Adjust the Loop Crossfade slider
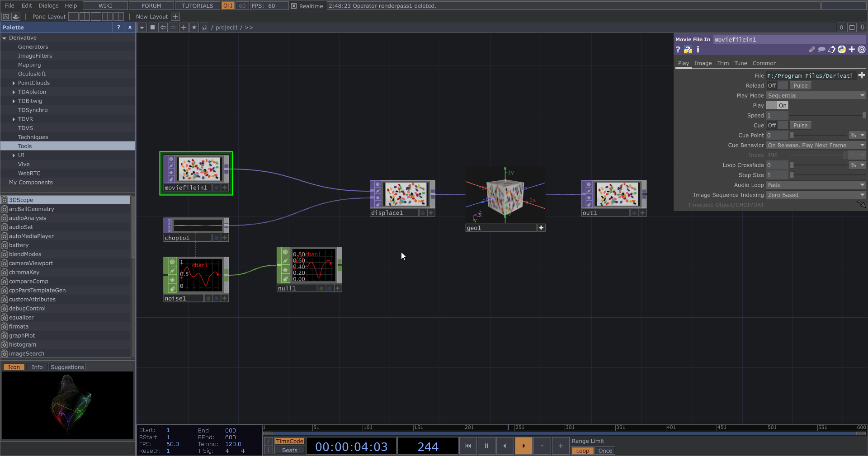 pyautogui.click(x=818, y=165)
